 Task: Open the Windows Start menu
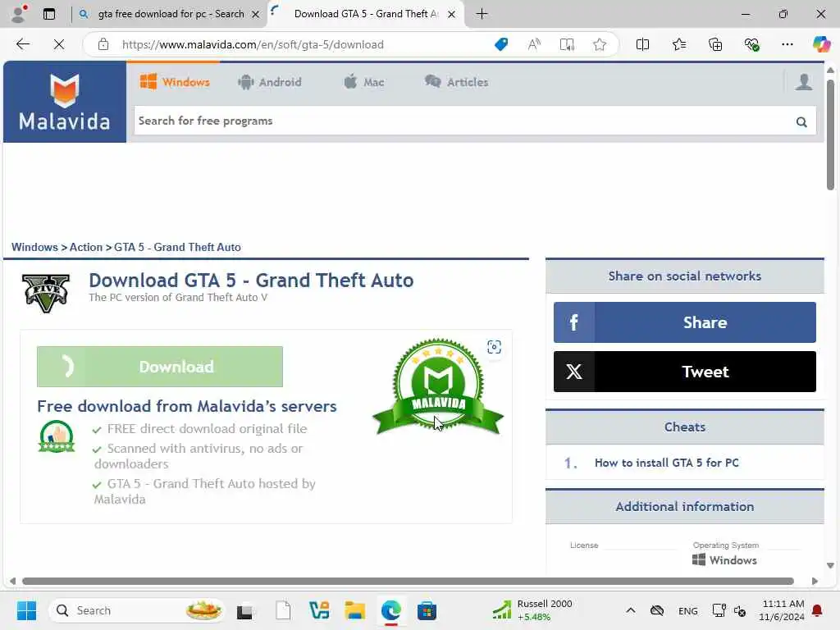[x=26, y=610]
